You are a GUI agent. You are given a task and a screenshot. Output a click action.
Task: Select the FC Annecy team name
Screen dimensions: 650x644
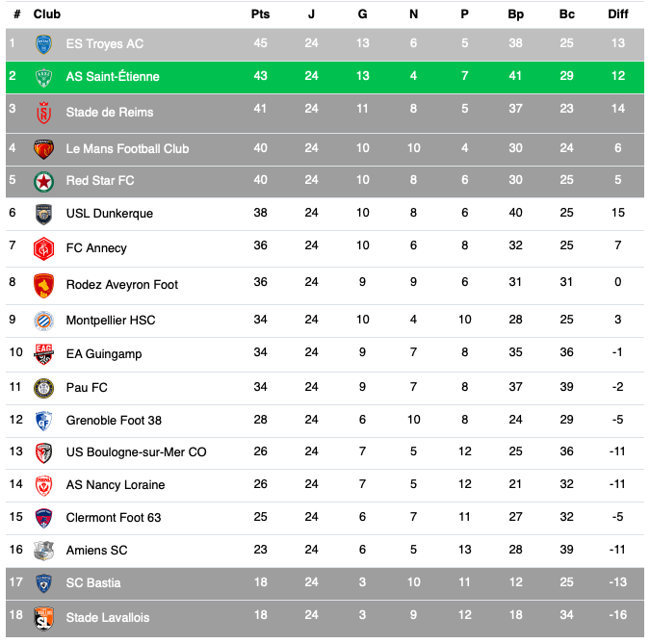(96, 248)
